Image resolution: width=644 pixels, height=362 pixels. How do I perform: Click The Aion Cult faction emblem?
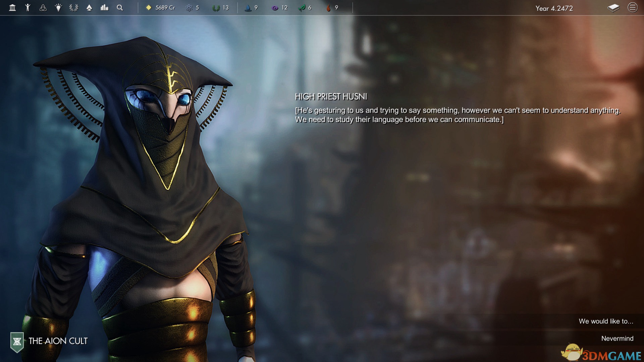click(x=17, y=342)
